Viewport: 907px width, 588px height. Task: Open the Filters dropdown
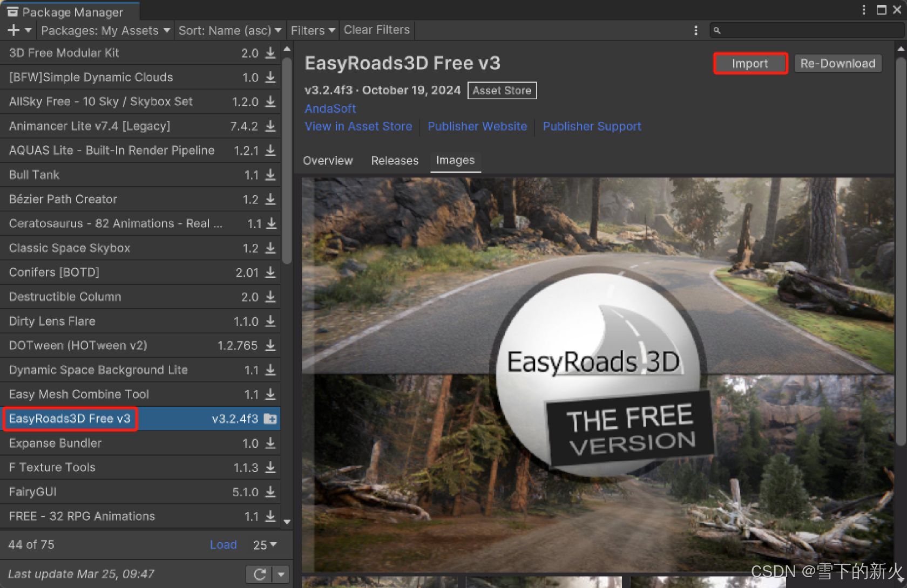click(x=312, y=30)
